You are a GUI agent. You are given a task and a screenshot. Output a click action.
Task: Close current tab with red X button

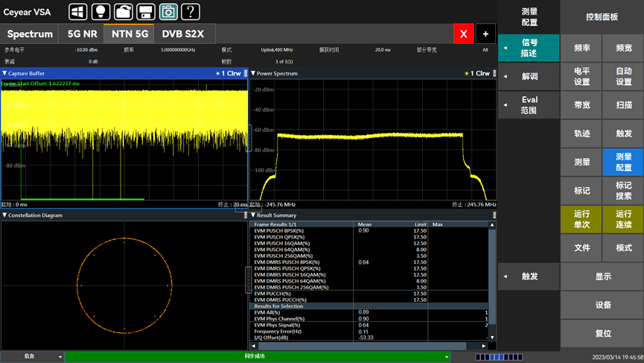tap(464, 34)
